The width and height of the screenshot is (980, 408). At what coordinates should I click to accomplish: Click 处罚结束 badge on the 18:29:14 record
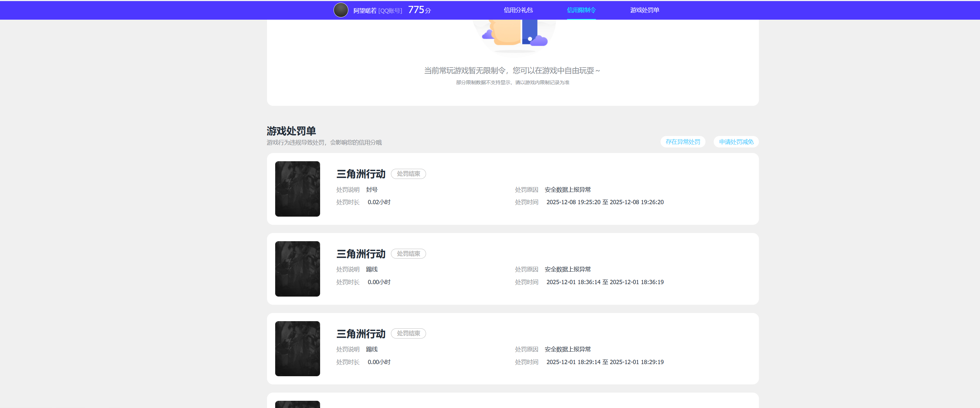coord(408,334)
